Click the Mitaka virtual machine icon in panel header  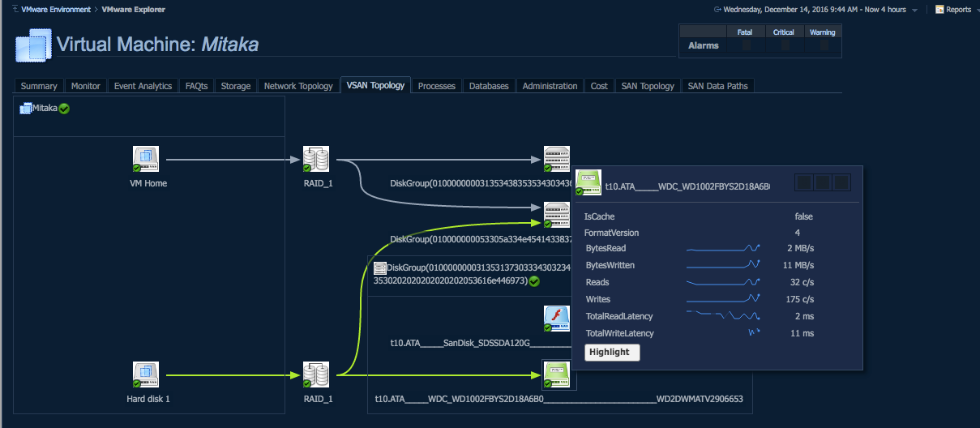[x=25, y=108]
